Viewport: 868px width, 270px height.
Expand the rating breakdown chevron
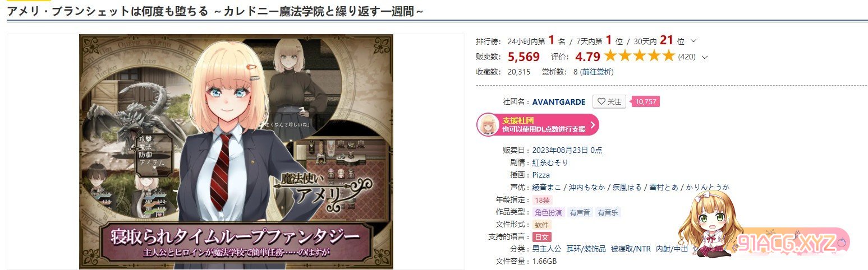(x=705, y=57)
